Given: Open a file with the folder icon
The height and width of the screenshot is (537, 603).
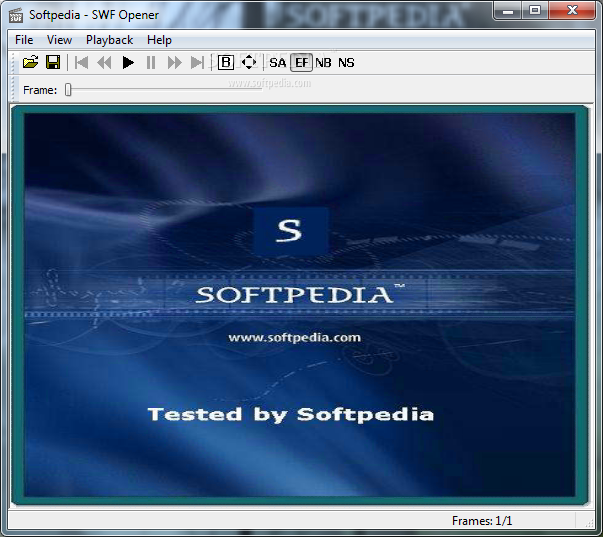Looking at the screenshot, I should [30, 62].
